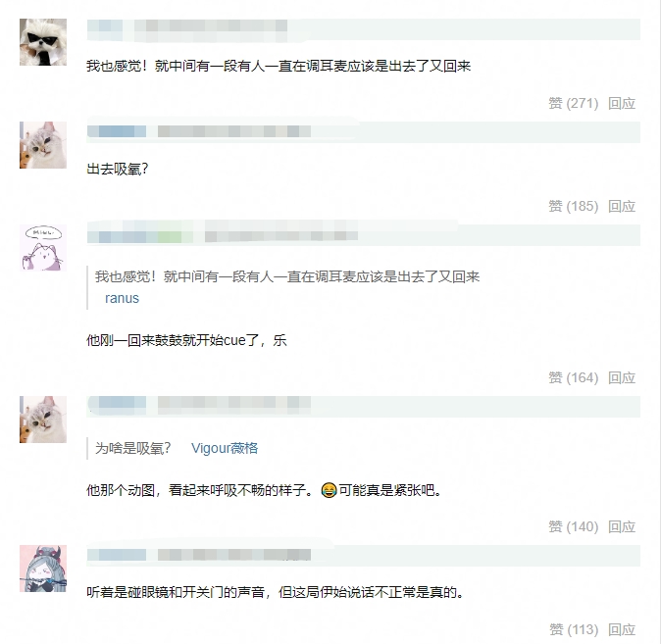Like the '出去吸氧?' comment with 185 likes
The width and height of the screenshot is (661, 644).
(x=574, y=206)
